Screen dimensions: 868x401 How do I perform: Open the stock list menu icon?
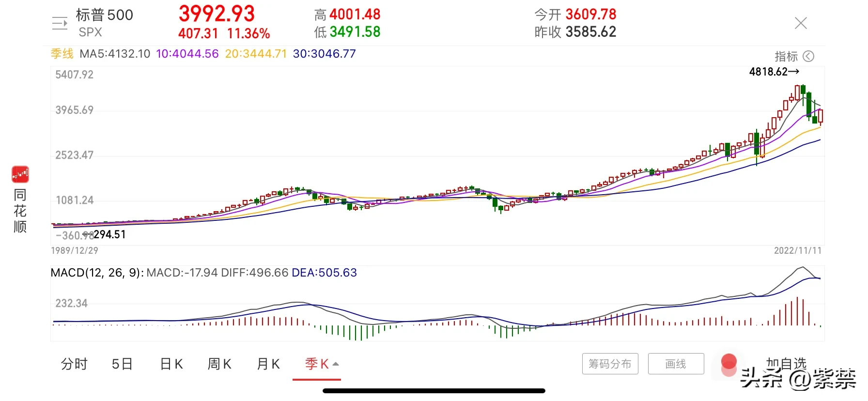(60, 23)
